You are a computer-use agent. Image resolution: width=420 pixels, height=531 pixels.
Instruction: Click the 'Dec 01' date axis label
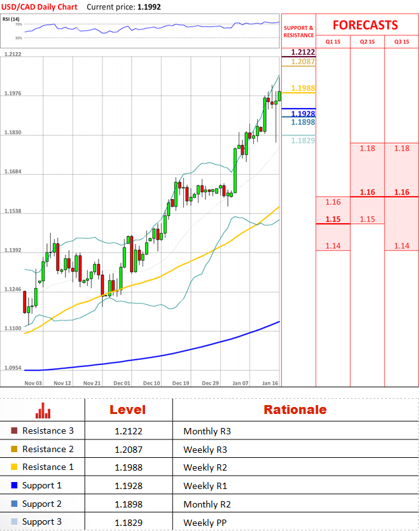(x=122, y=383)
